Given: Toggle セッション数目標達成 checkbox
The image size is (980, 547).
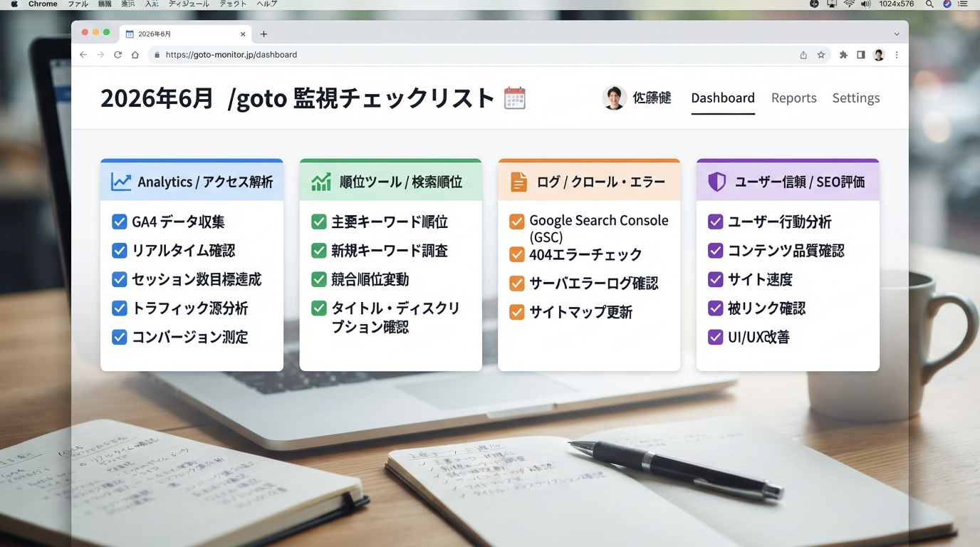Looking at the screenshot, I should pos(120,280).
